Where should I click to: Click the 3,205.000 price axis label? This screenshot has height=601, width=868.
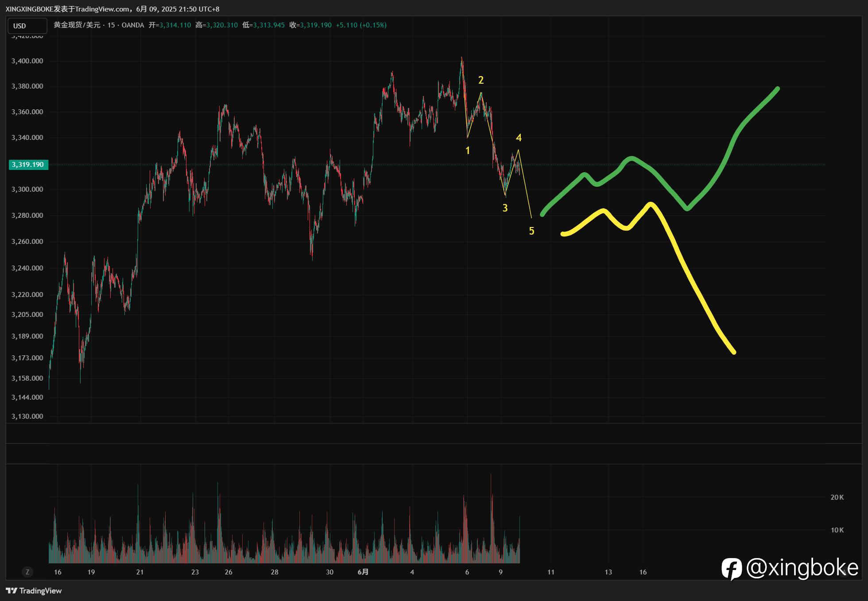pyautogui.click(x=27, y=315)
